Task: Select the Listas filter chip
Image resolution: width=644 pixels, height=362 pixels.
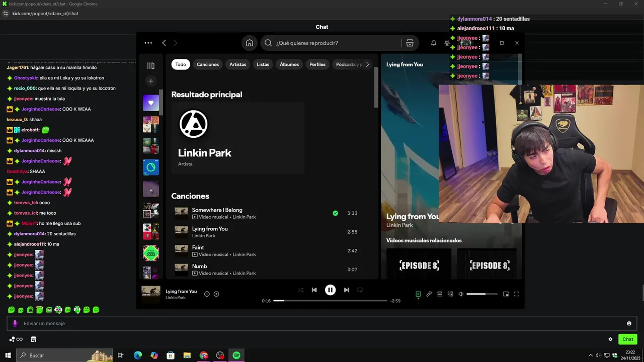Action: 263,64
